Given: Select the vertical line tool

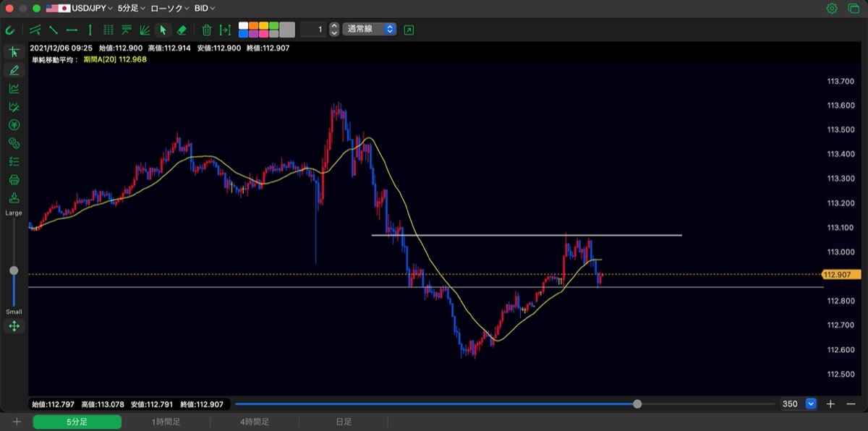Looking at the screenshot, I should [x=90, y=30].
